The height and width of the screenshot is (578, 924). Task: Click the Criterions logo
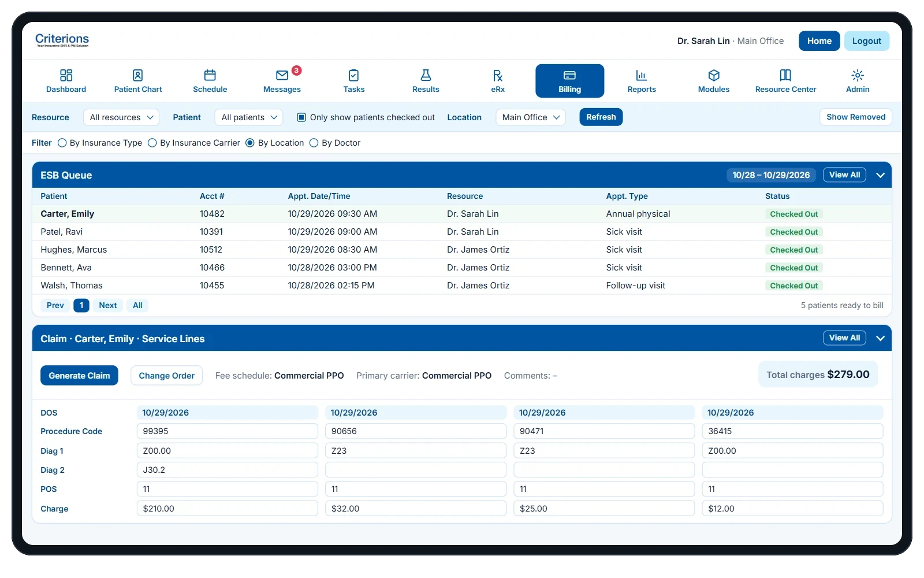62,40
